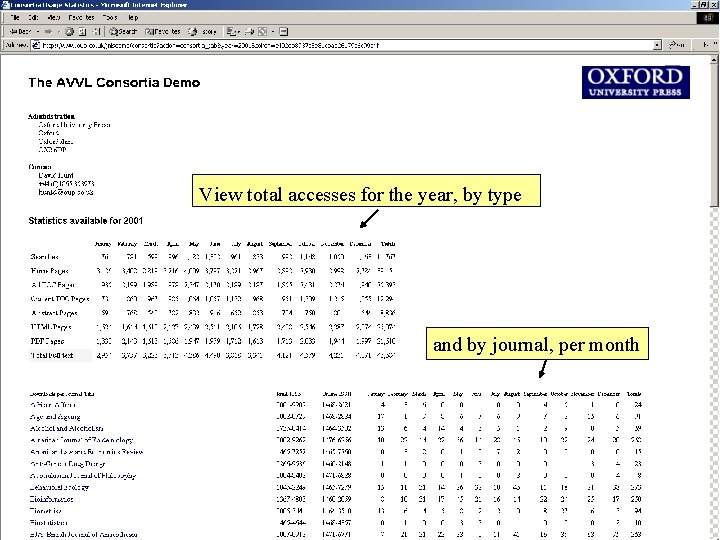Open the Edit menu

33,17
